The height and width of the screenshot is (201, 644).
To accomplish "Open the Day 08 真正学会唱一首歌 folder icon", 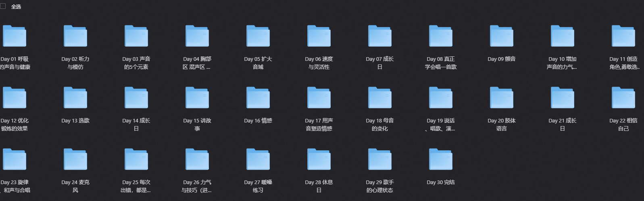I will [441, 36].
